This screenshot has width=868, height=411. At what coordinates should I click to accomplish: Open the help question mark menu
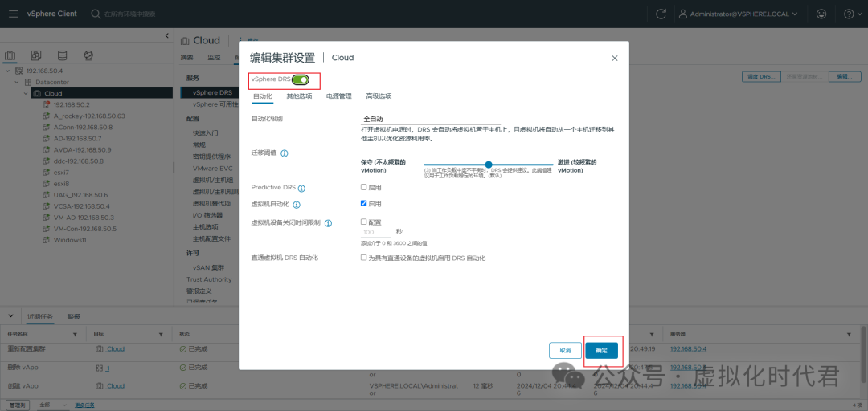[x=852, y=14]
